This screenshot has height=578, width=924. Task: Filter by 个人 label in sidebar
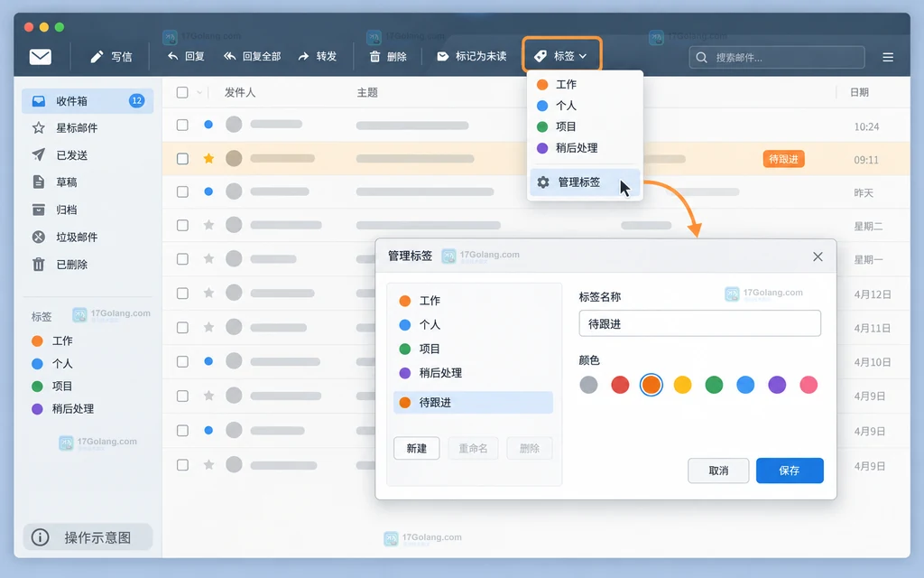tap(51, 364)
